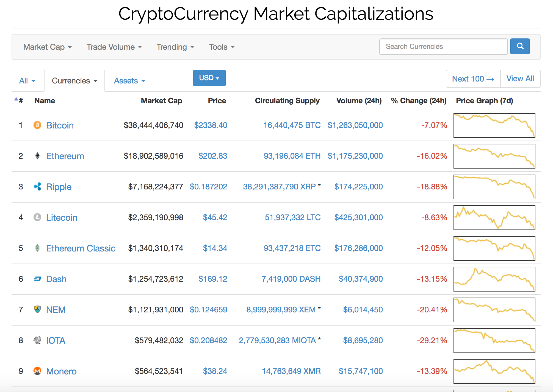Image resolution: width=553 pixels, height=392 pixels.
Task: Open the All tab dropdown
Action: point(27,81)
